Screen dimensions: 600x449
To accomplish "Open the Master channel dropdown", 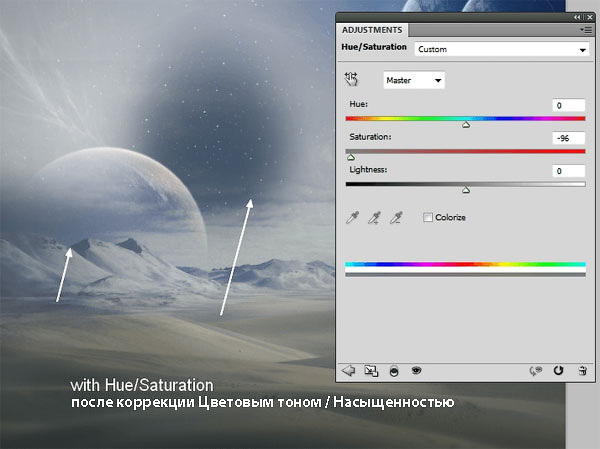I will click(x=414, y=80).
